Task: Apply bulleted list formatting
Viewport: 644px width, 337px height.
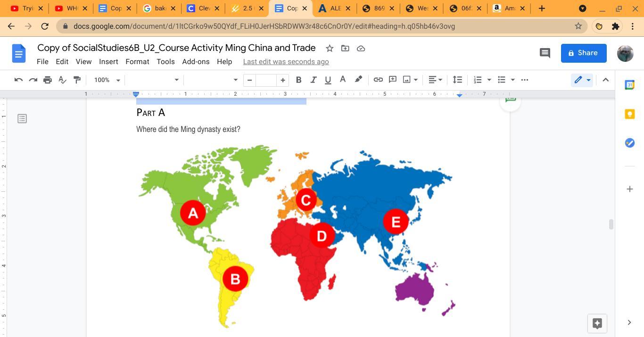Action: (x=502, y=80)
